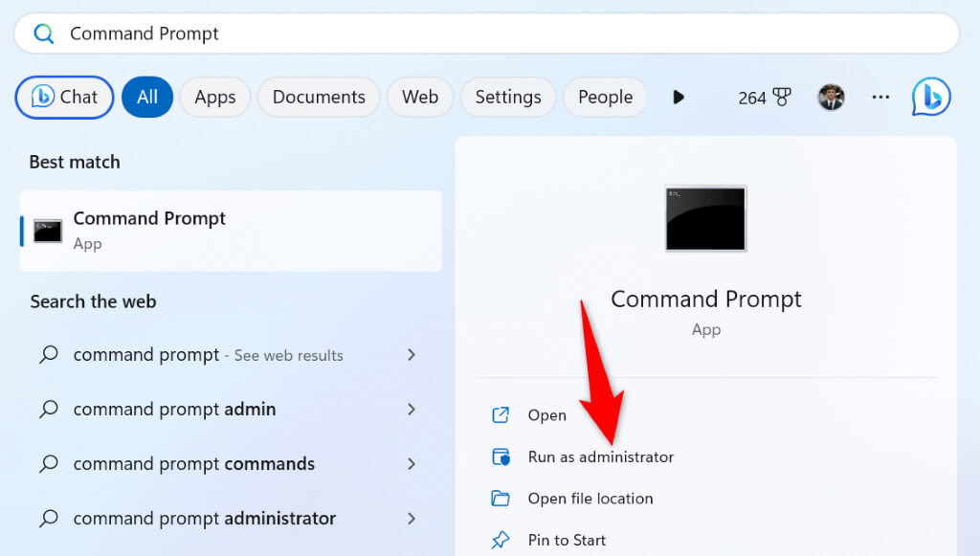
Task: Select the Settings filter tab
Action: pos(507,97)
